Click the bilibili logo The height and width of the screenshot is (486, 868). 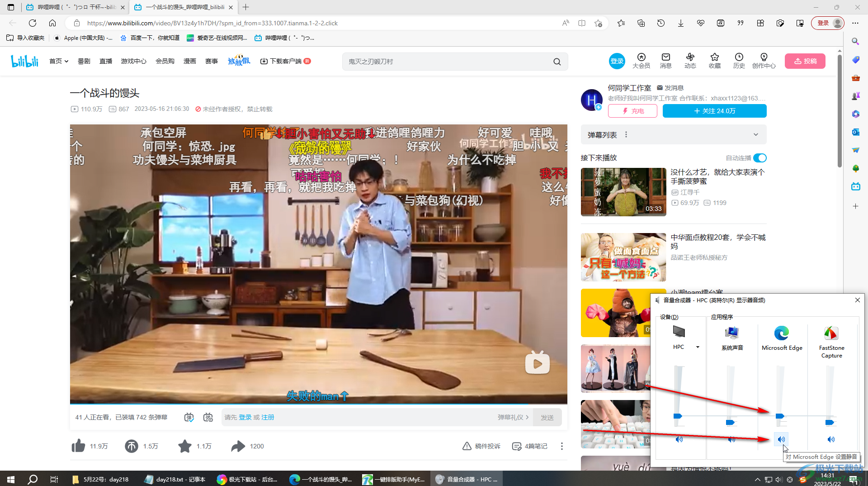tap(25, 61)
